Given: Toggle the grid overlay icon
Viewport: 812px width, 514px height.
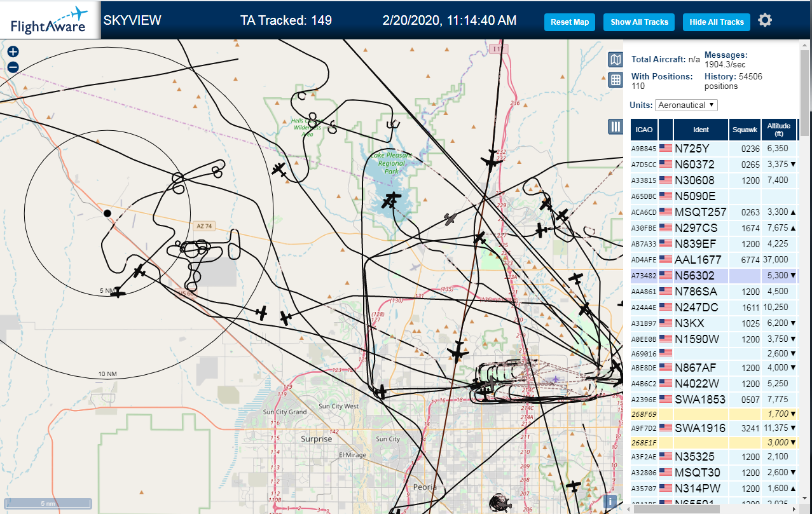Looking at the screenshot, I should [x=615, y=80].
